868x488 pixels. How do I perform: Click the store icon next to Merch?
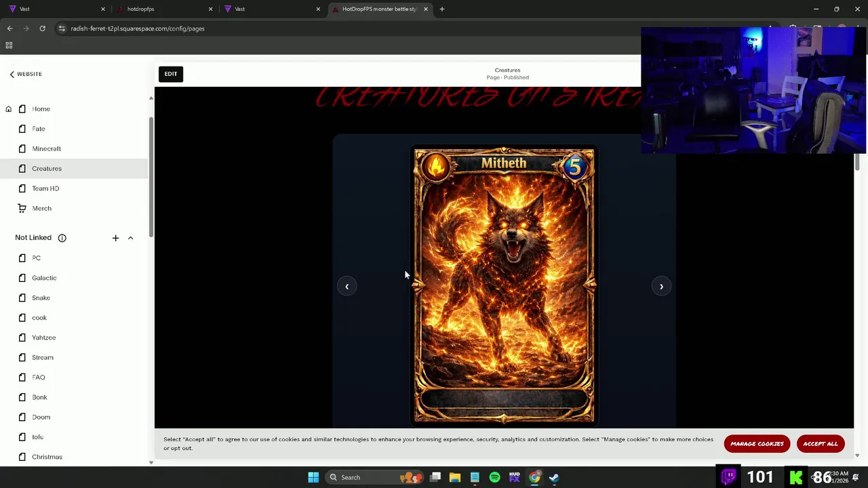coord(22,208)
